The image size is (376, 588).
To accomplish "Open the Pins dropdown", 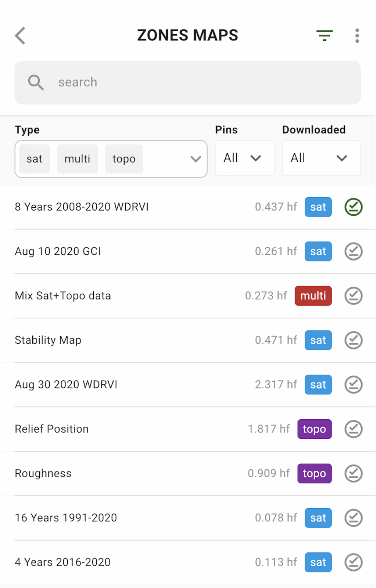I will tap(244, 158).
